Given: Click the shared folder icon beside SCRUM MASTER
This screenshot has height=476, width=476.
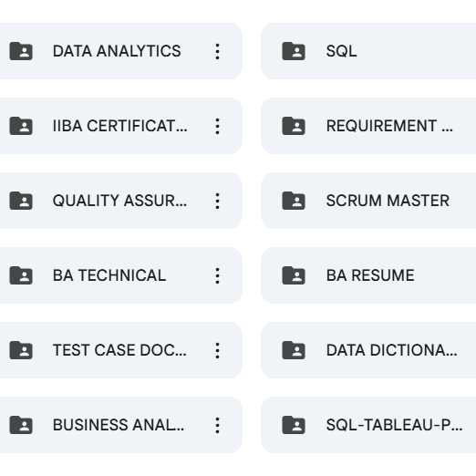Looking at the screenshot, I should coord(294,201).
